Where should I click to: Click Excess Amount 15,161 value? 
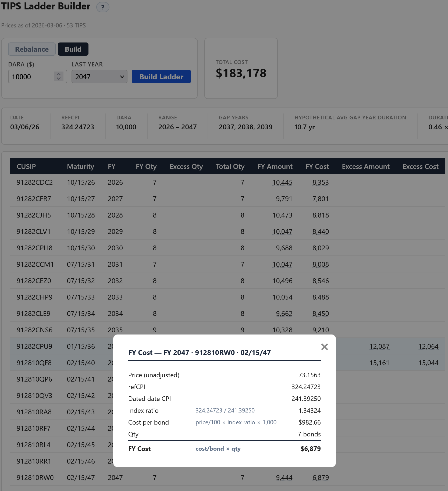pyautogui.click(x=379, y=363)
